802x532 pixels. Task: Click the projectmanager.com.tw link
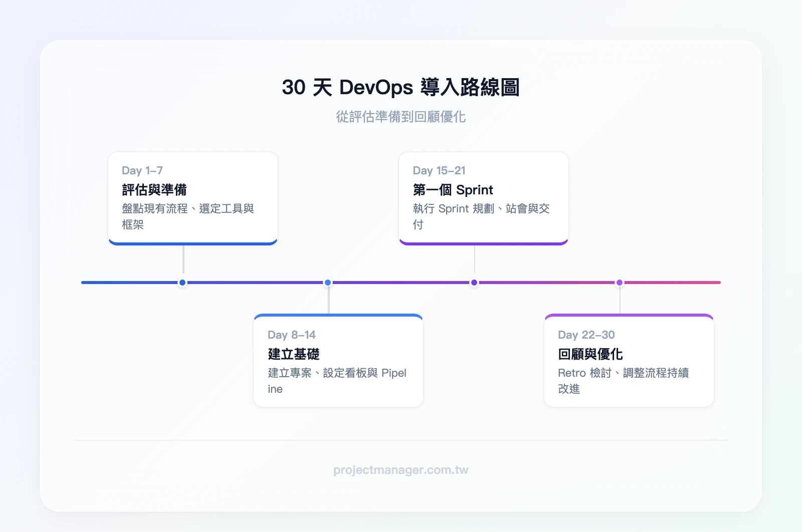point(400,470)
